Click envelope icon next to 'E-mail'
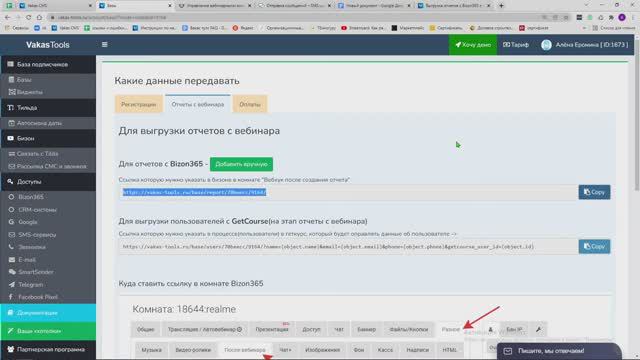Viewport: 640px width, 360px height. pos(11,260)
